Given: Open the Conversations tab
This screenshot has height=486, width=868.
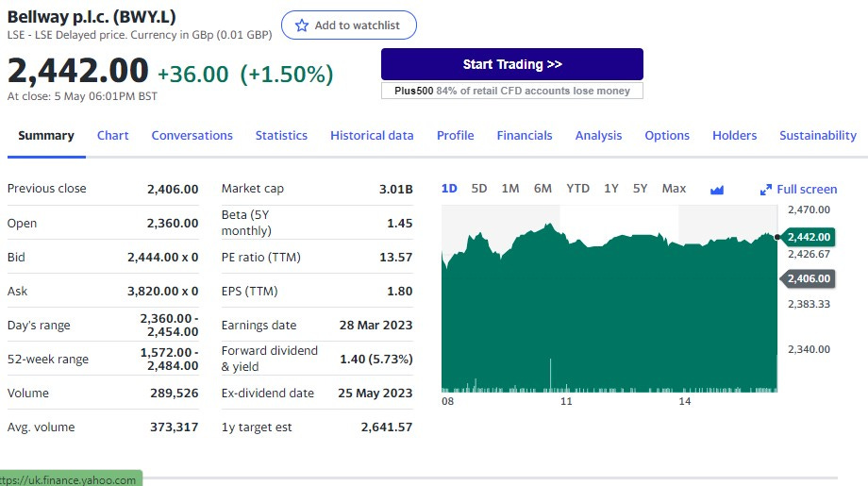Looking at the screenshot, I should pyautogui.click(x=192, y=136).
